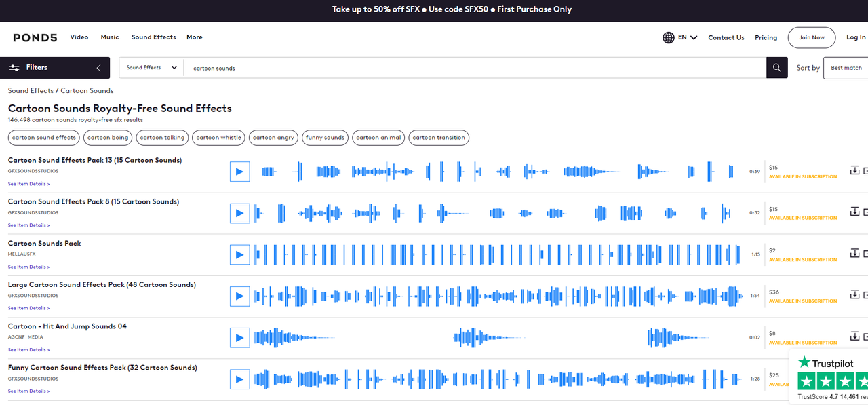Open Cartoon - Hit And Jump Sounds 04 title

click(x=67, y=326)
